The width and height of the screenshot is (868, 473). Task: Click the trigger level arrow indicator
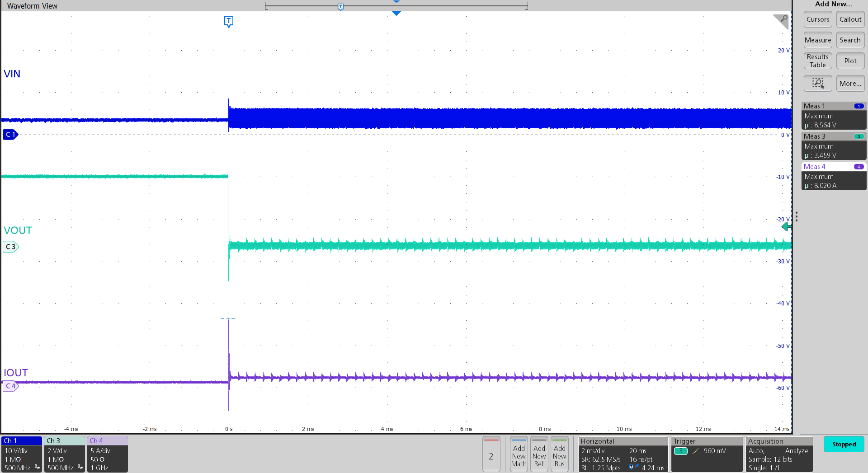pyautogui.click(x=787, y=227)
